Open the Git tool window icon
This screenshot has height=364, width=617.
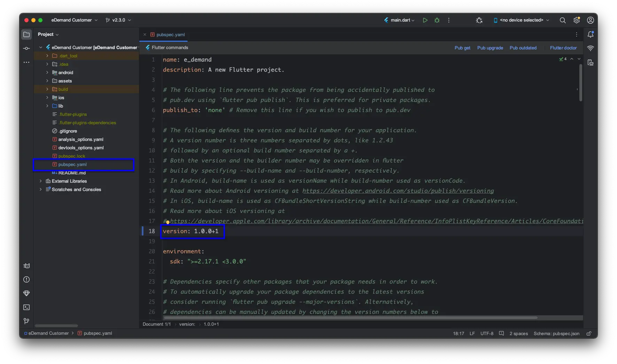26,321
